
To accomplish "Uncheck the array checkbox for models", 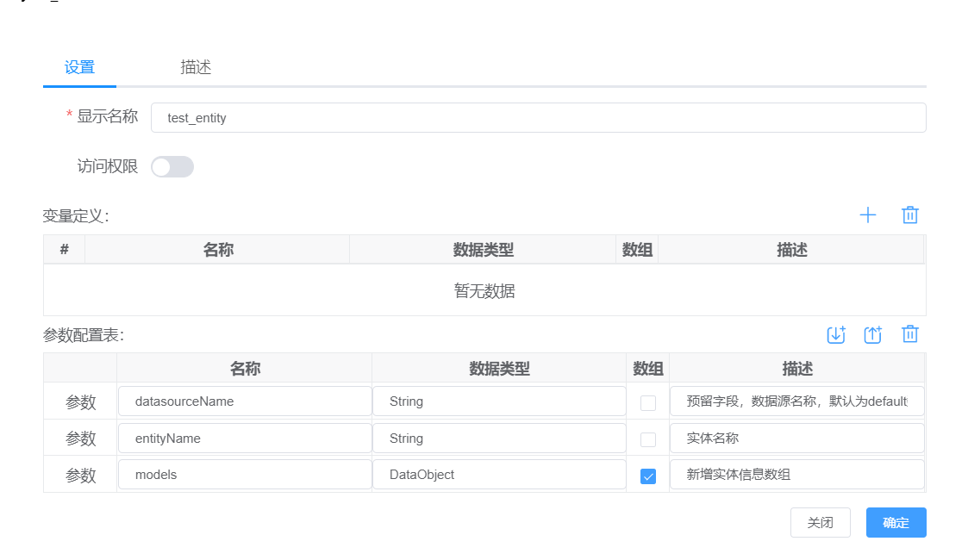I will (x=648, y=476).
